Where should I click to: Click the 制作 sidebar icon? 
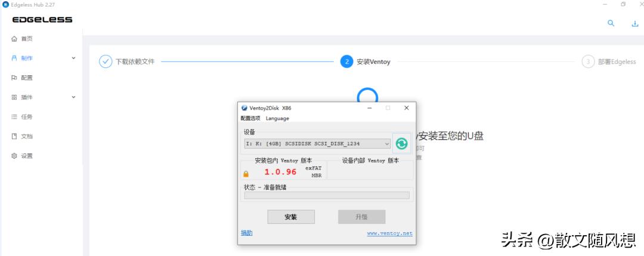14,58
